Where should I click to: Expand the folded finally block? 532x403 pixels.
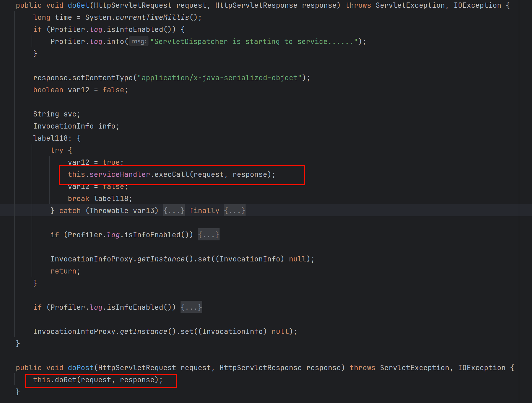(x=234, y=211)
